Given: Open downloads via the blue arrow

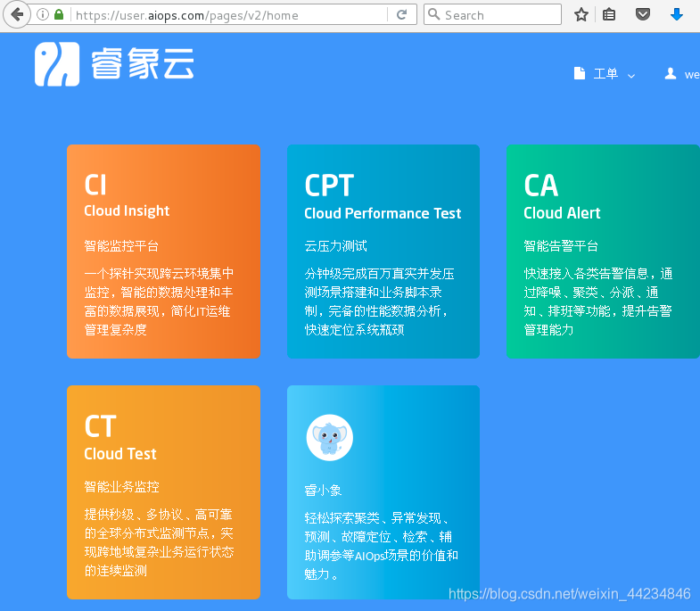Looking at the screenshot, I should coord(677,15).
